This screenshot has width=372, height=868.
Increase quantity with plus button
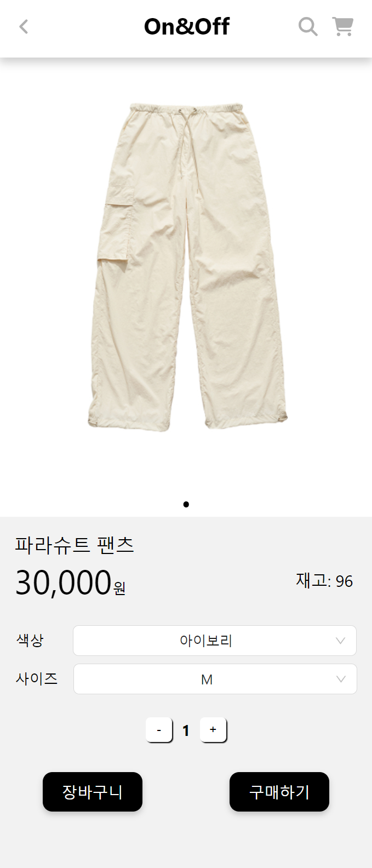213,730
